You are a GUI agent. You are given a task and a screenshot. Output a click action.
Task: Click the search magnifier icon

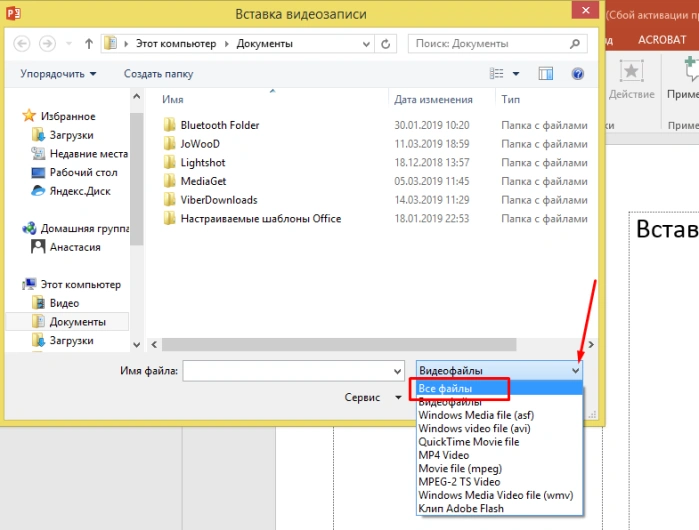[x=575, y=44]
